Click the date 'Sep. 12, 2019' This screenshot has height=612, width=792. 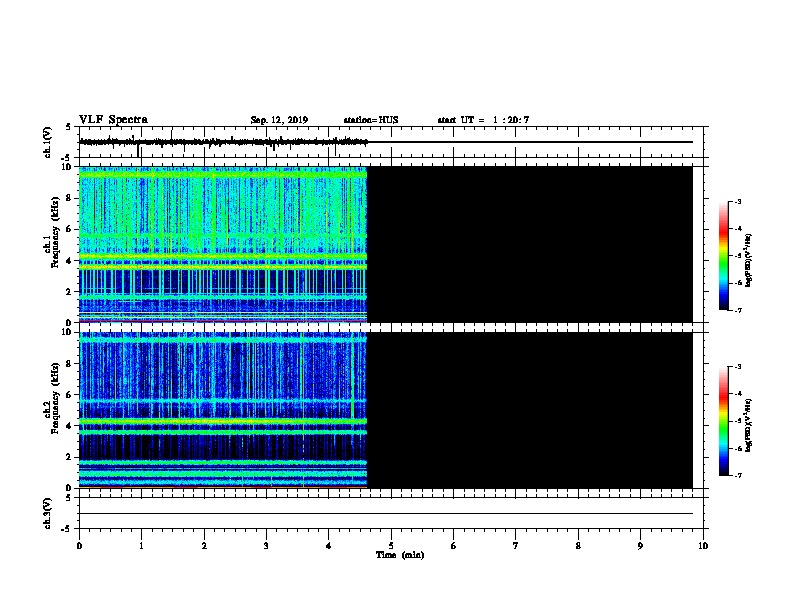click(279, 120)
